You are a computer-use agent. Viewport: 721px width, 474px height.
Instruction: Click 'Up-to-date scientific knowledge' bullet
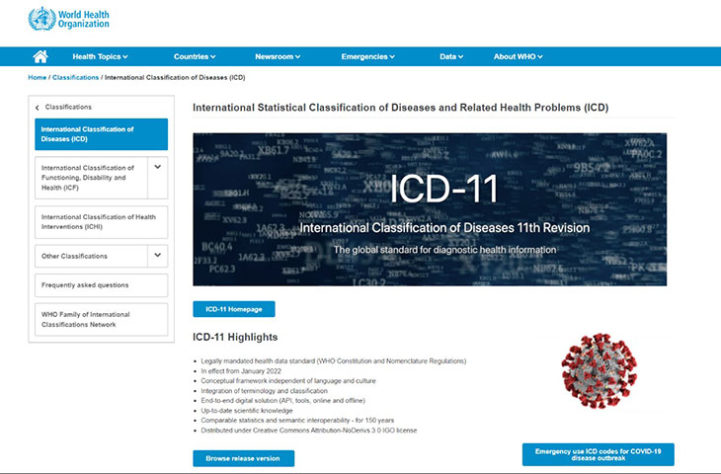246,411
